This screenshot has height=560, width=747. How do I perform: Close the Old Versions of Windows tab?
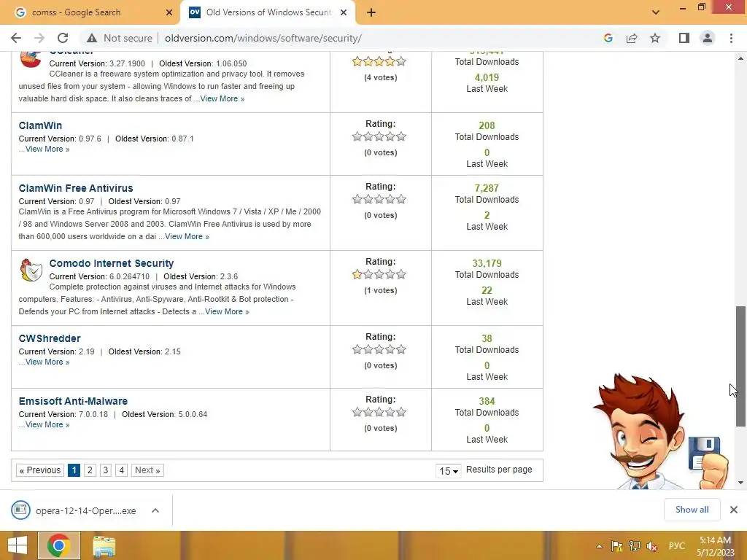(x=344, y=13)
